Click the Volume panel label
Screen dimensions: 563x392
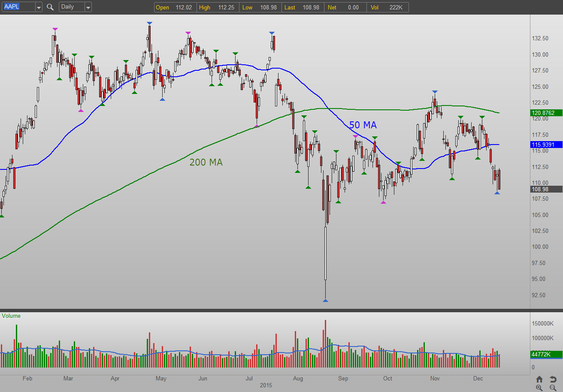[x=11, y=316]
